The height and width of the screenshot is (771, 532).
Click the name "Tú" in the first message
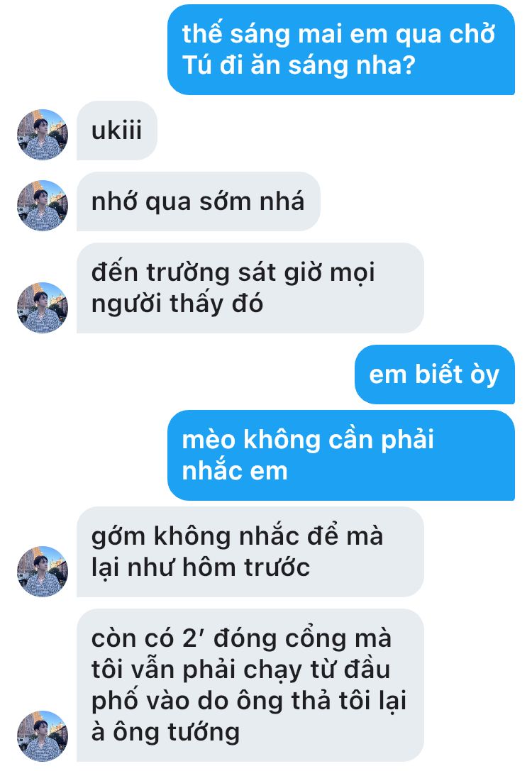coord(196,65)
